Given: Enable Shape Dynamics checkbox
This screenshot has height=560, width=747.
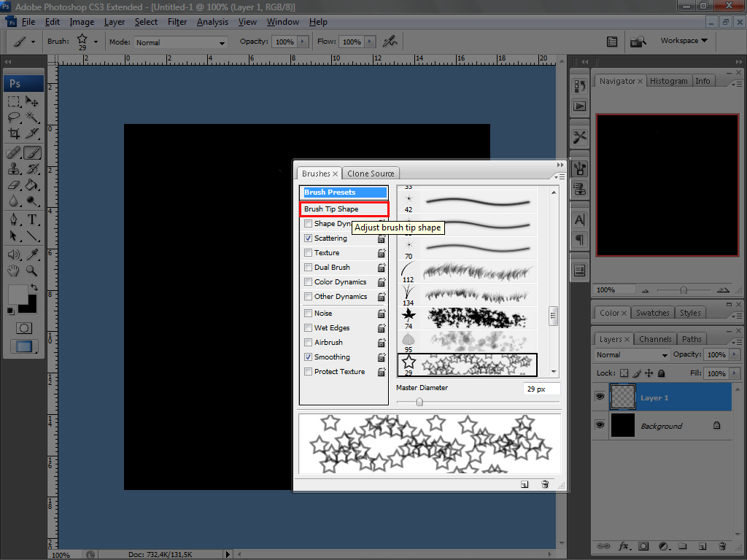Looking at the screenshot, I should point(309,223).
